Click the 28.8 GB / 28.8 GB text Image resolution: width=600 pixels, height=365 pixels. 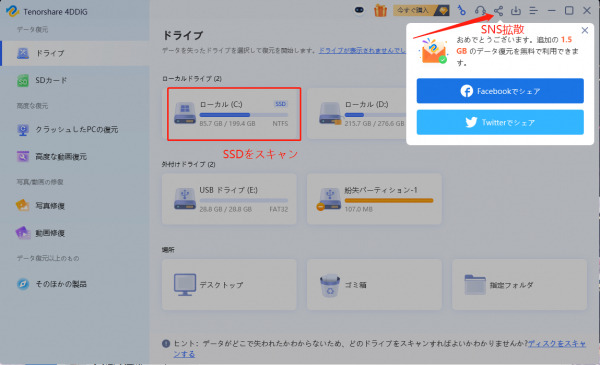pos(226,209)
